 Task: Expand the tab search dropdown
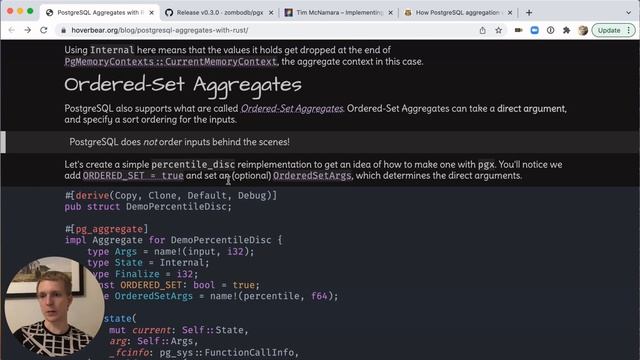[x=629, y=13]
